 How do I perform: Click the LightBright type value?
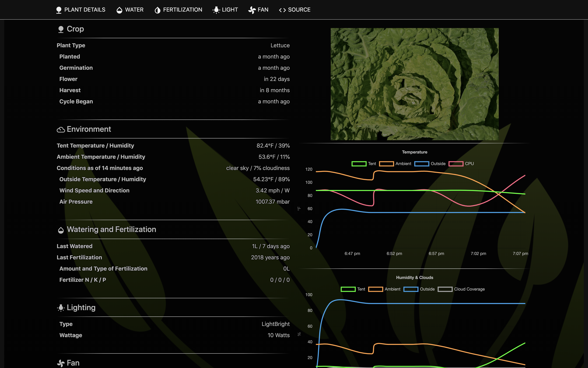tap(275, 324)
